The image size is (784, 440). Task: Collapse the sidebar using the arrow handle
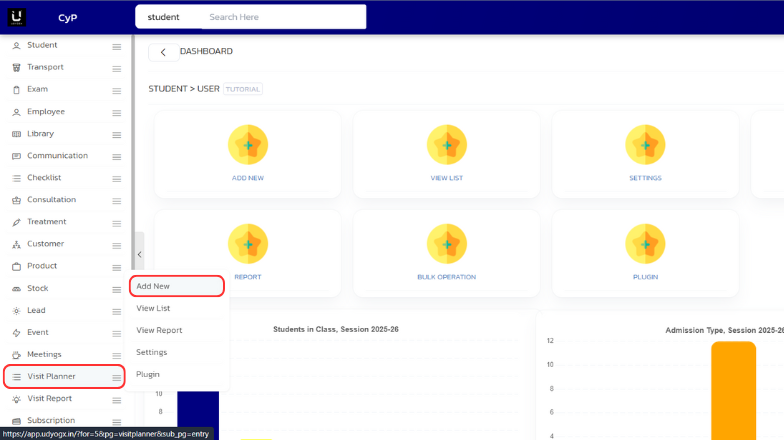139,255
